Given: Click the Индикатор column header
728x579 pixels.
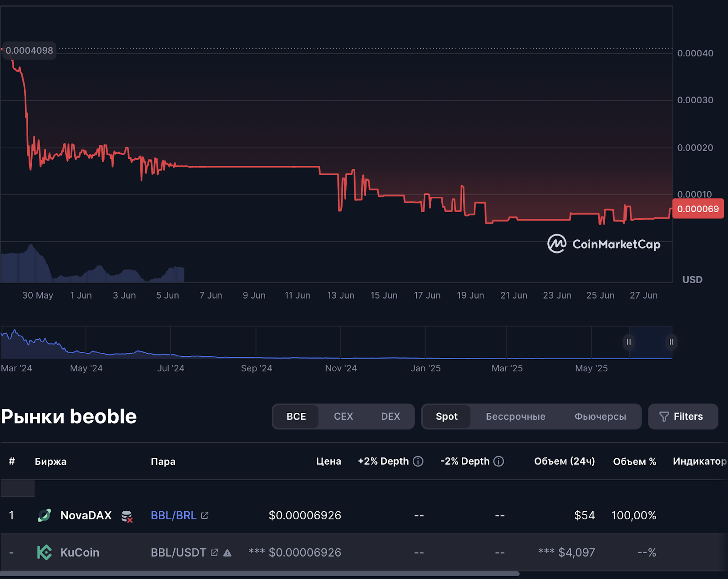Looking at the screenshot, I should click(x=700, y=461).
